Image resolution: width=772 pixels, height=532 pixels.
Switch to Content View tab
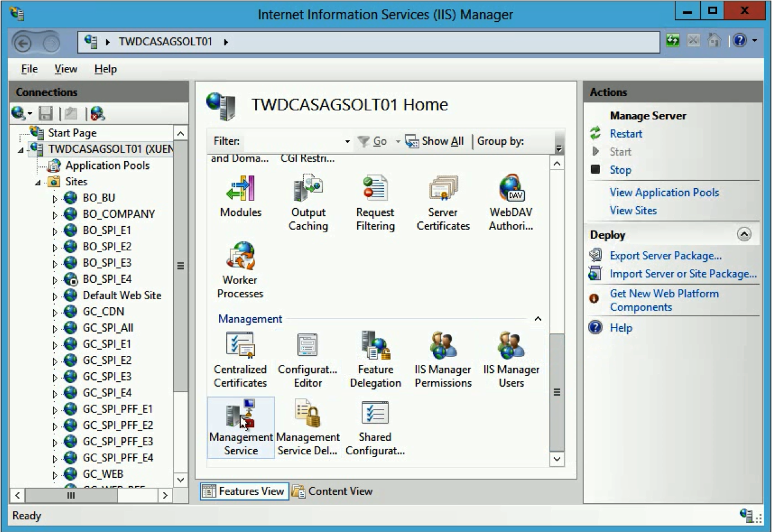332,491
